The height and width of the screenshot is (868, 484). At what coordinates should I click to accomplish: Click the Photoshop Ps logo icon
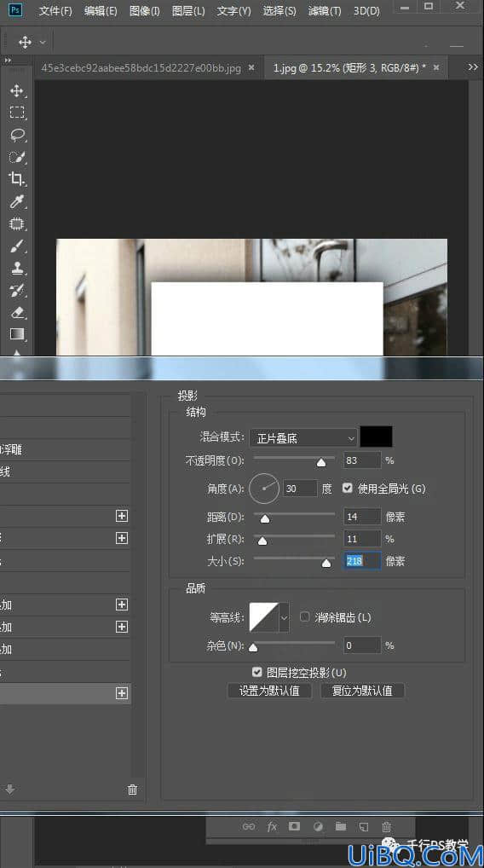[15, 10]
